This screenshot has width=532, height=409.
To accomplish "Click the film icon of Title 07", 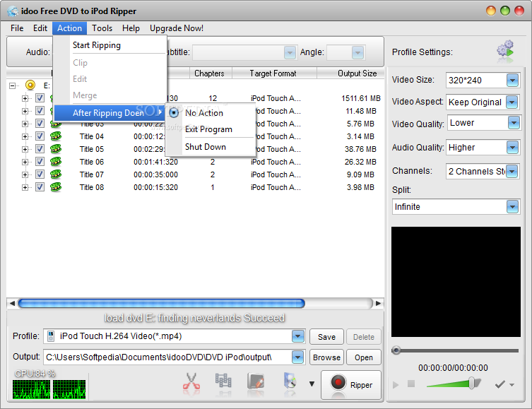I will pyautogui.click(x=56, y=174).
